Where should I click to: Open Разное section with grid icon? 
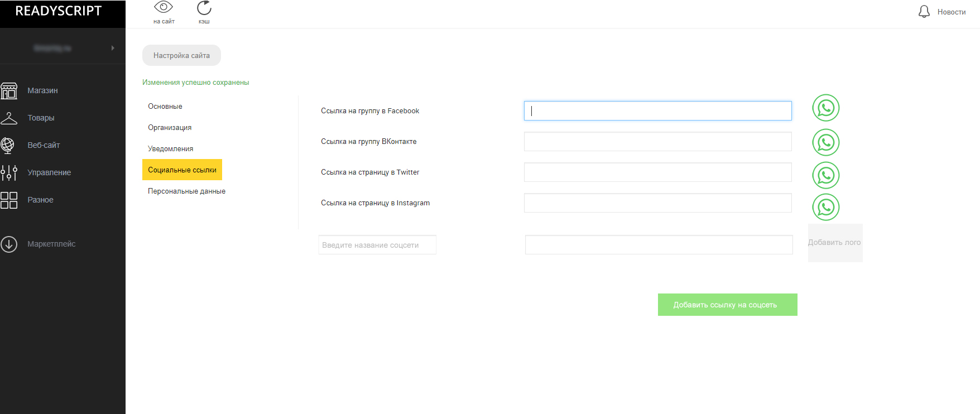click(x=9, y=200)
